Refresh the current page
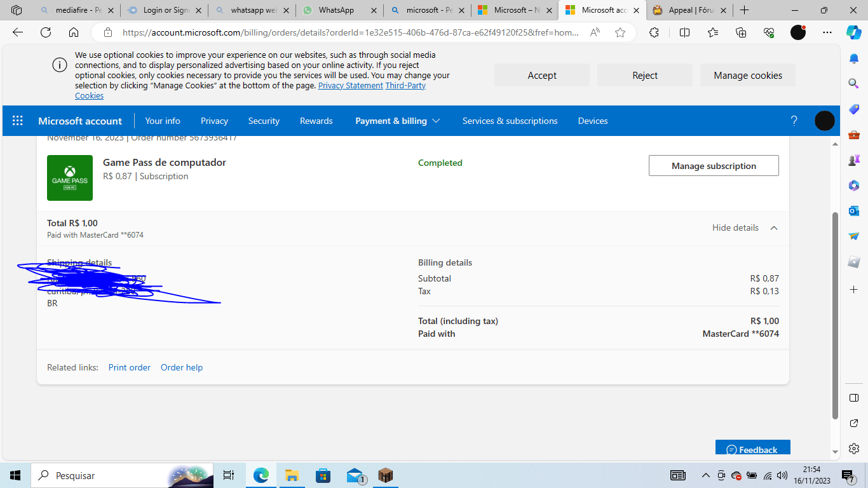 [46, 32]
